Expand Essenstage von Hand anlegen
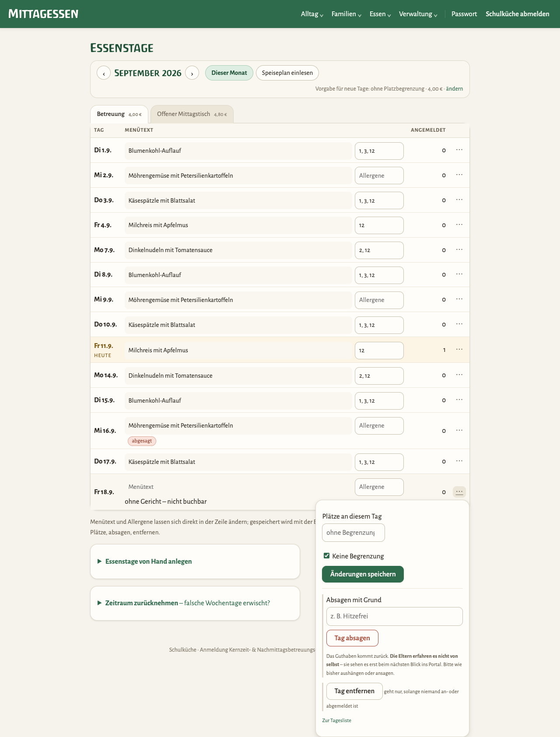The image size is (560, 737). (x=195, y=562)
